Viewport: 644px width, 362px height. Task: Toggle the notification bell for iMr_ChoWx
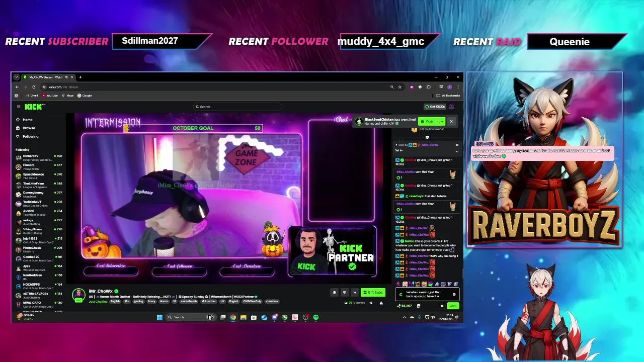tap(334, 292)
